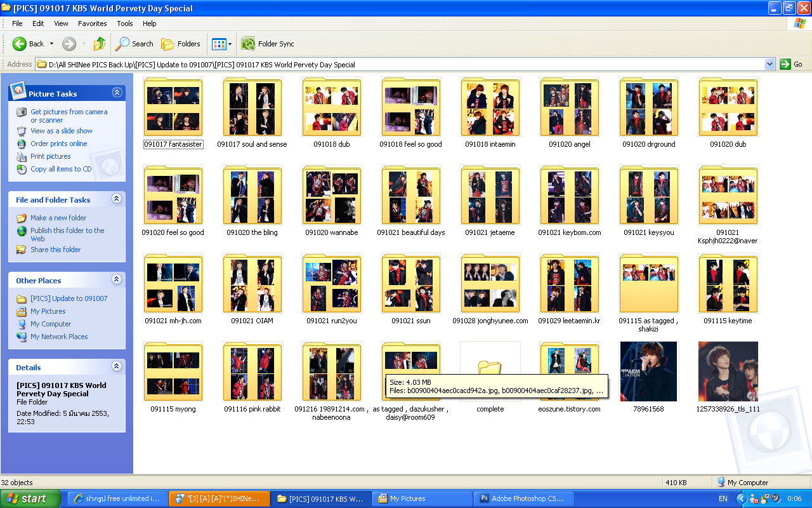This screenshot has width=812, height=508.
Task: Click View as a slide show
Action: [62, 131]
